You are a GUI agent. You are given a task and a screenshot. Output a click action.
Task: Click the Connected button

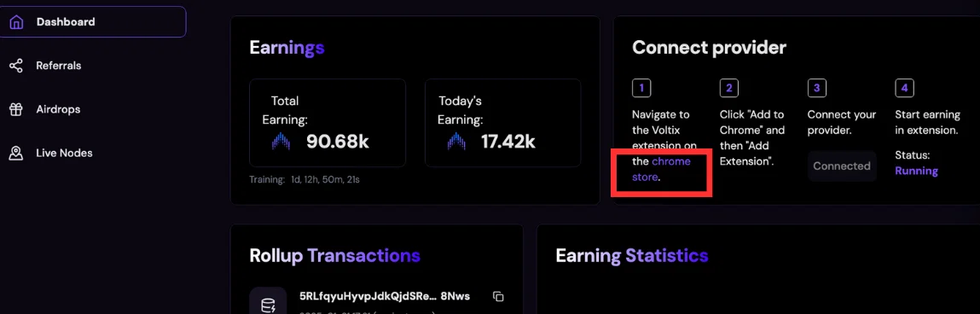tap(842, 166)
